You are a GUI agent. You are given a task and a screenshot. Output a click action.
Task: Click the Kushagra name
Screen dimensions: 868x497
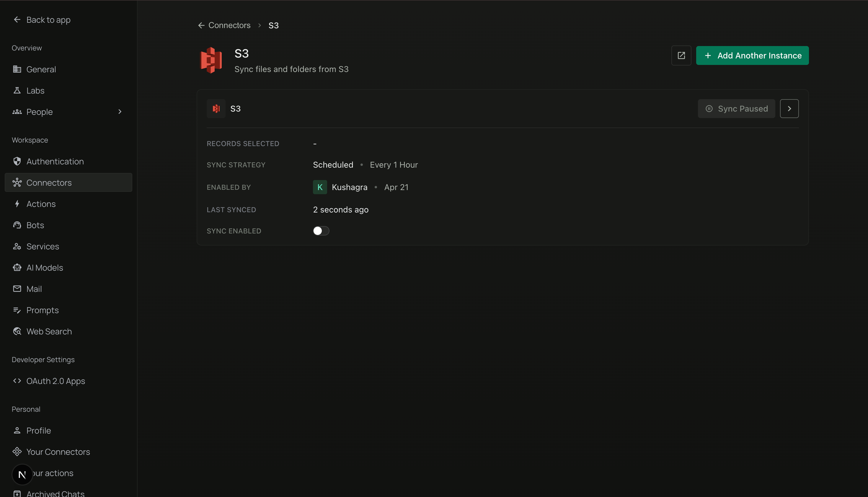350,187
